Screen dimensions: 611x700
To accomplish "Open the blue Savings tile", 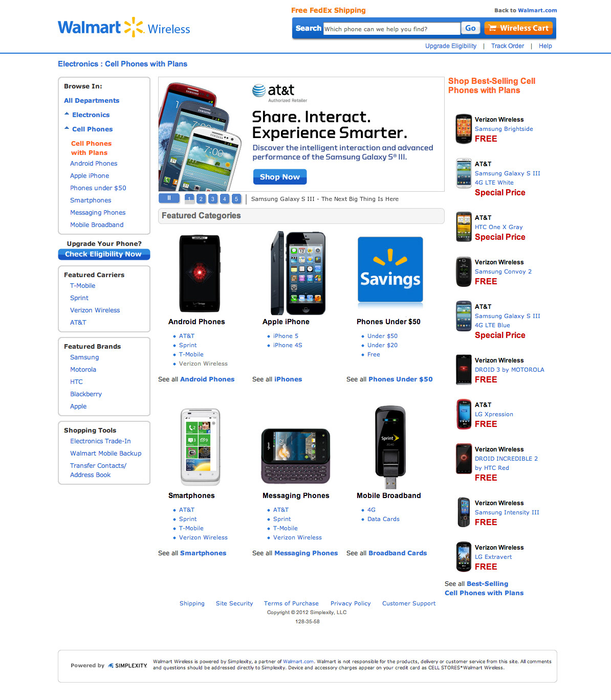I will (x=390, y=269).
